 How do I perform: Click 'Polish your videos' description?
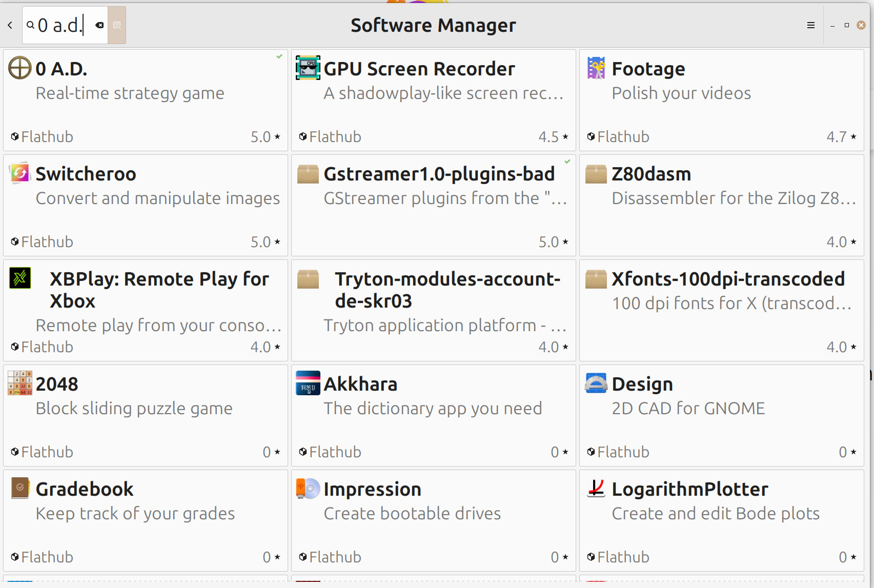pyautogui.click(x=681, y=93)
